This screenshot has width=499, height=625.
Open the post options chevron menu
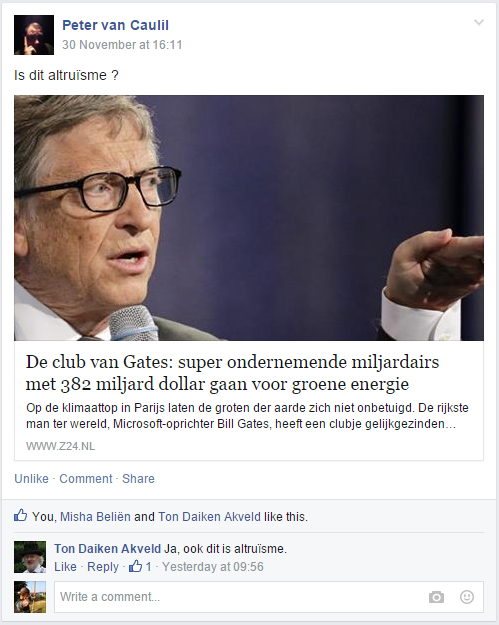(479, 22)
